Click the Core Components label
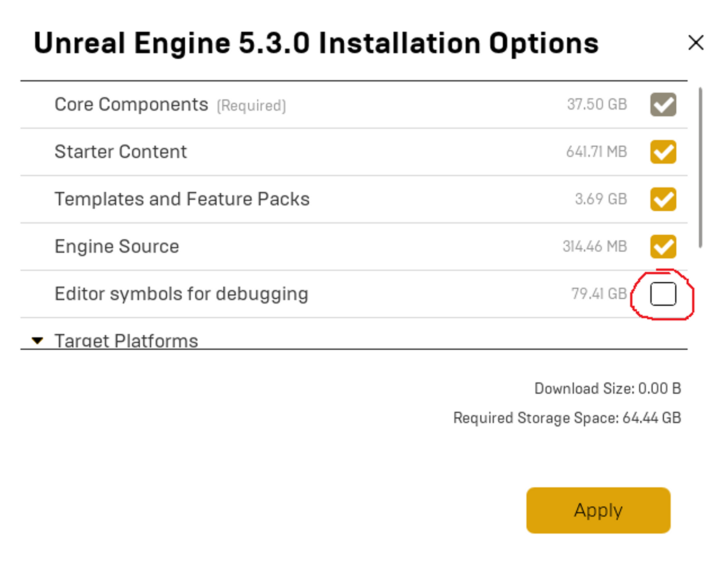 point(131,105)
